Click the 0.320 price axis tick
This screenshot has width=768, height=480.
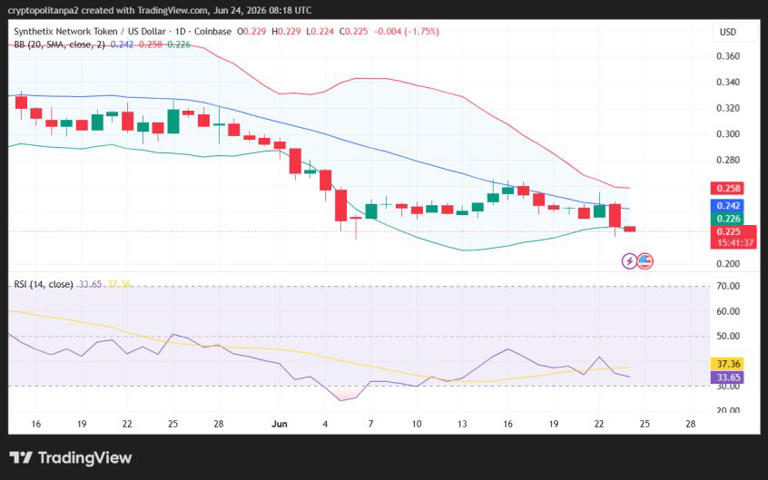[728, 108]
